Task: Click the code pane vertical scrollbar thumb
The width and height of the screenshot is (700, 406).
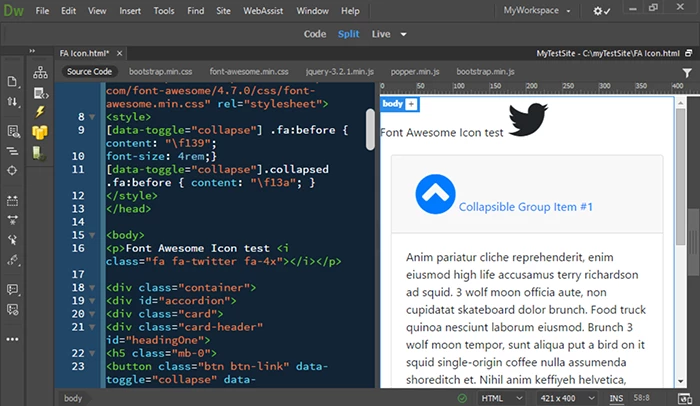Action: click(x=370, y=130)
